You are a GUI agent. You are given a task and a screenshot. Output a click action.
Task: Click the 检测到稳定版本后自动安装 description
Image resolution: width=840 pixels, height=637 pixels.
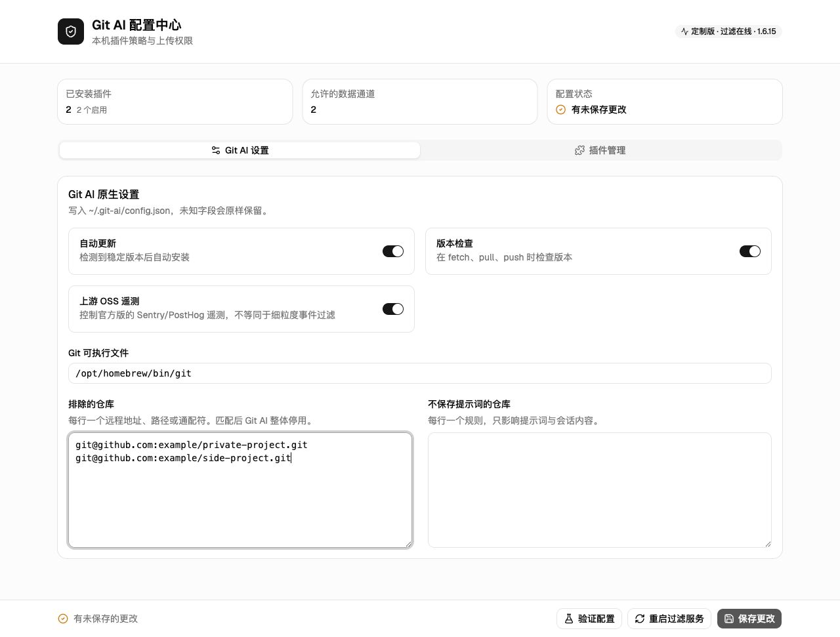click(135, 257)
